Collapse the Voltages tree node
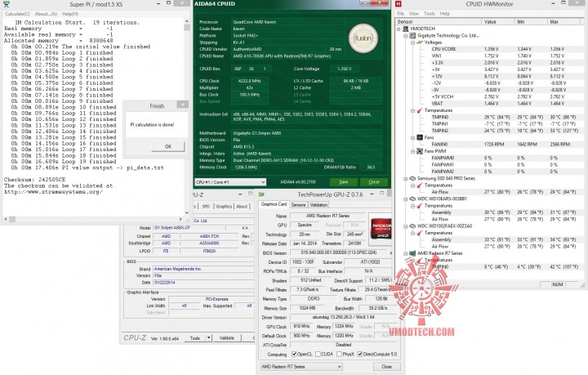 point(412,42)
